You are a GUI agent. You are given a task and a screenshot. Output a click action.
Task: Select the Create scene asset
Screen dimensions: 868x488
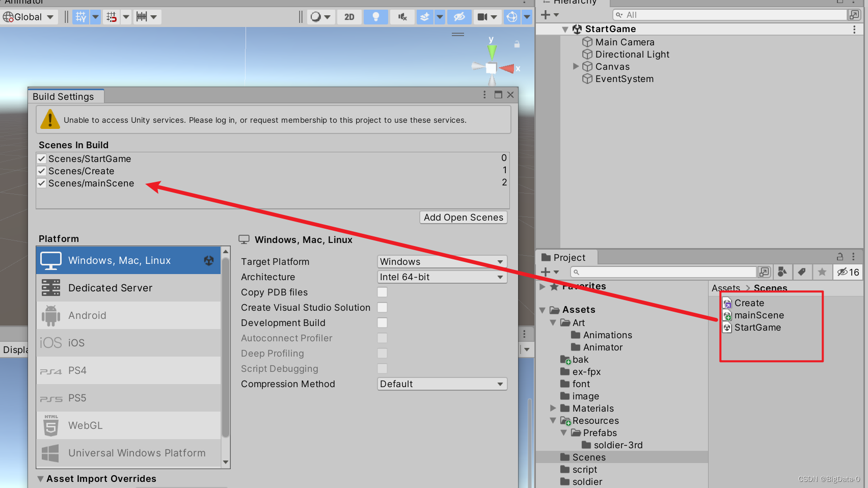(x=744, y=303)
